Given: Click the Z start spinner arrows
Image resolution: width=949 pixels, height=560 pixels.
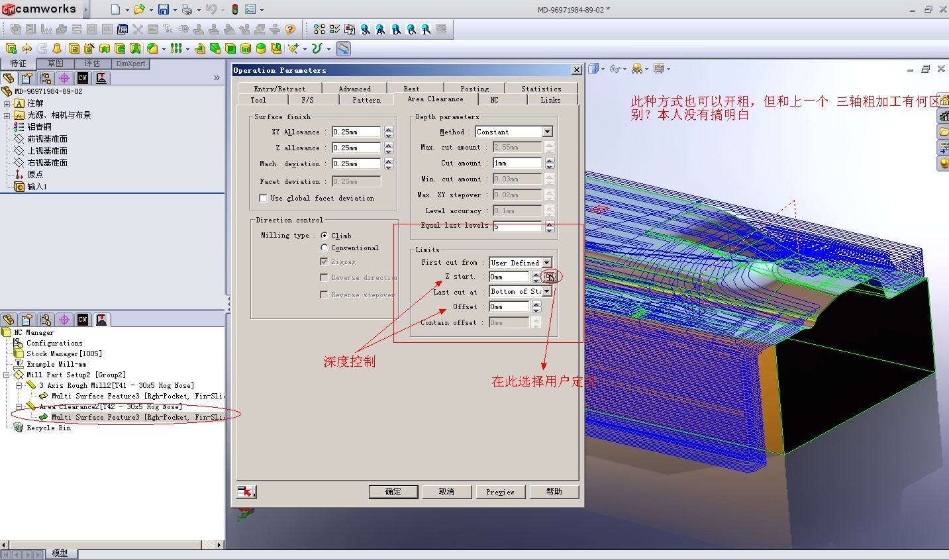Looking at the screenshot, I should click(536, 277).
